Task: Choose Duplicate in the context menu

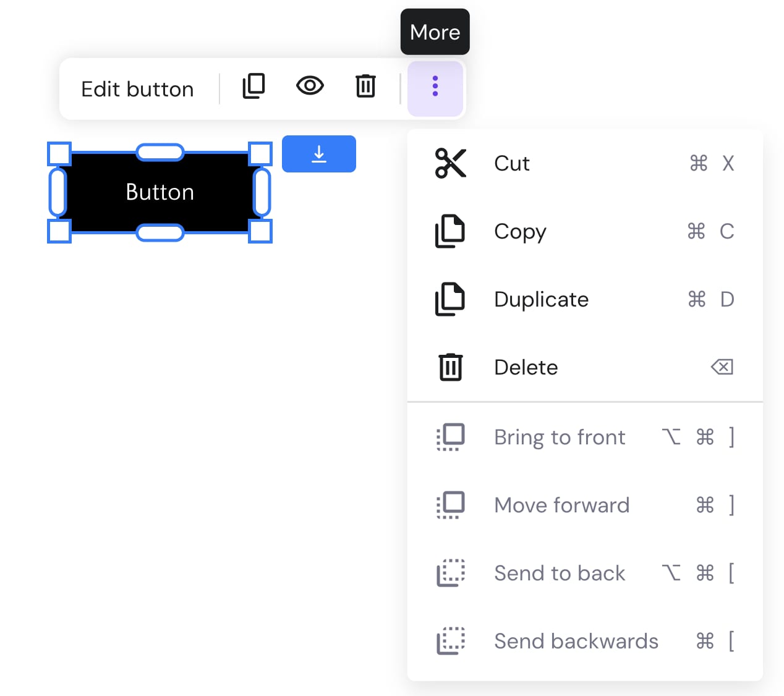Action: coord(540,299)
